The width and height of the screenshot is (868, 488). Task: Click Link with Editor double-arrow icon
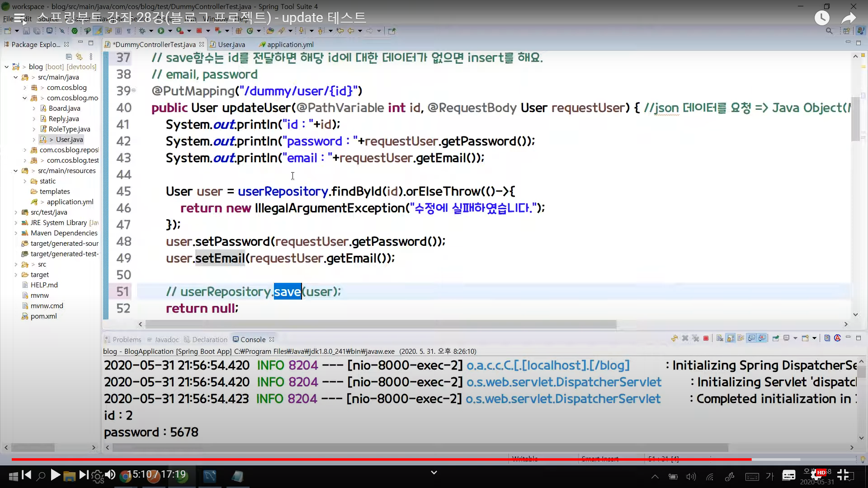coord(80,56)
